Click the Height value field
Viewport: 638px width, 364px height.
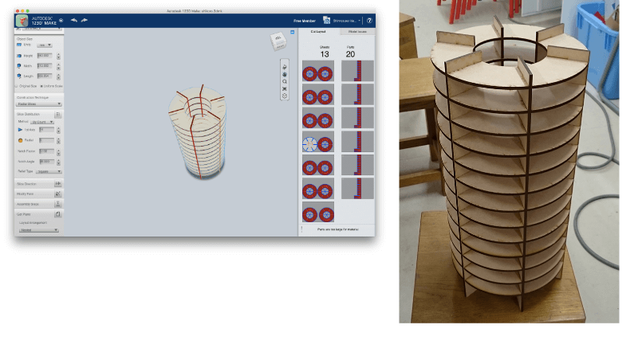45,55
